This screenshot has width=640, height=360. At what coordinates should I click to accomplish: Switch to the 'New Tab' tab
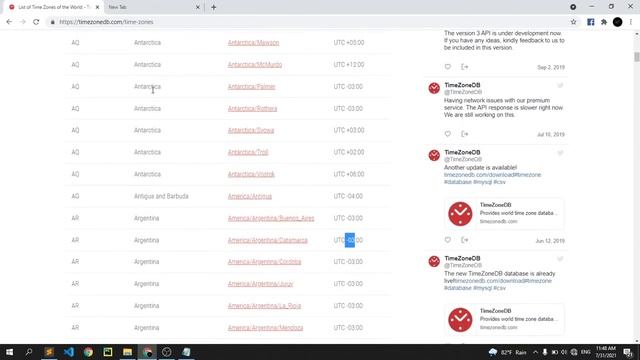click(153, 7)
